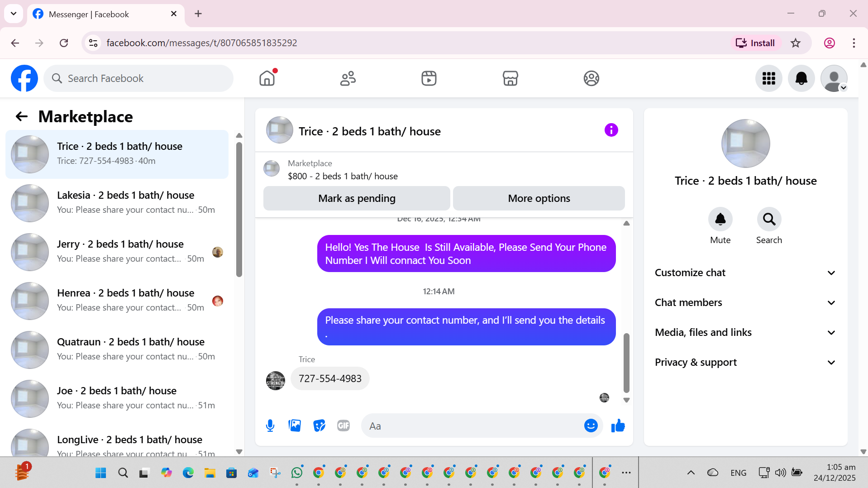Viewport: 868px width, 488px height.
Task: Open Facebook Home feed icon
Action: point(267,78)
